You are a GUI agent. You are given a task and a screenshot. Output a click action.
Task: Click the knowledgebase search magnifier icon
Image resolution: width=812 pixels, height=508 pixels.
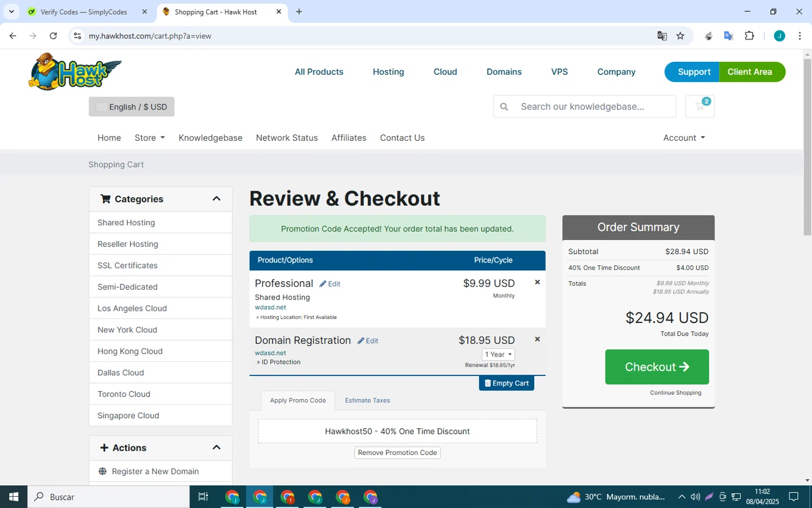504,107
